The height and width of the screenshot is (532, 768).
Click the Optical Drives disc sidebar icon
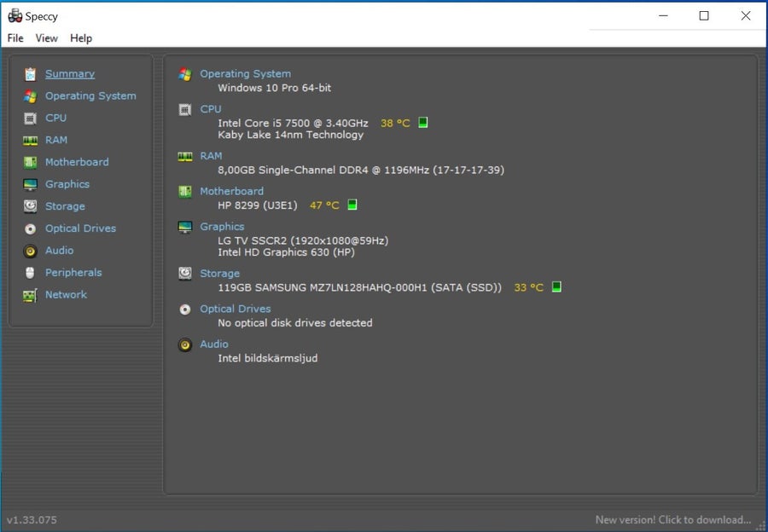(x=31, y=228)
